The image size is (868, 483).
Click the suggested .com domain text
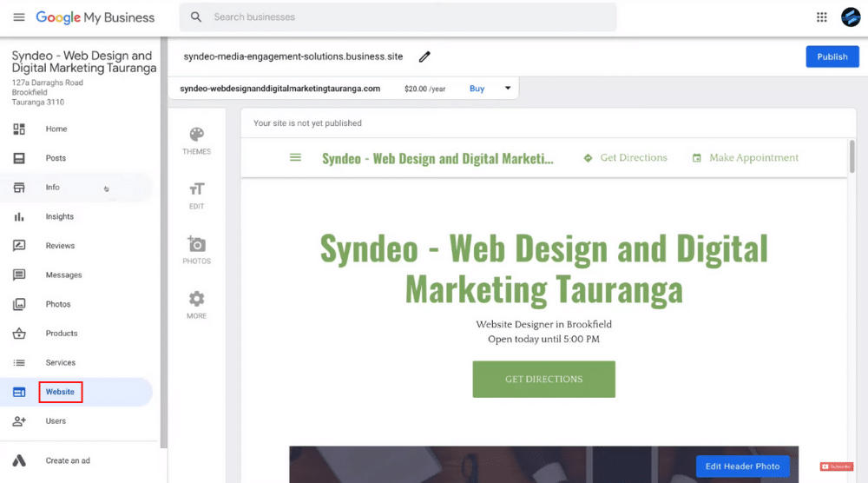pos(280,89)
